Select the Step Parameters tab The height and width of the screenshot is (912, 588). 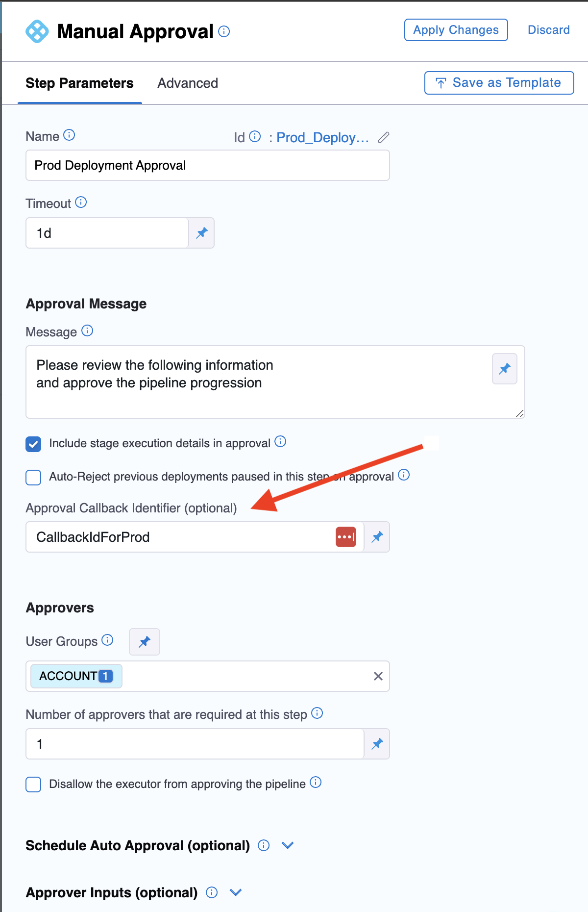pos(79,83)
